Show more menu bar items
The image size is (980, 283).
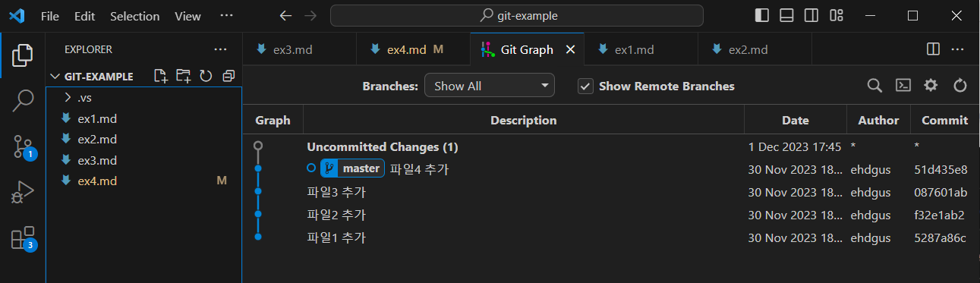pyautogui.click(x=226, y=16)
